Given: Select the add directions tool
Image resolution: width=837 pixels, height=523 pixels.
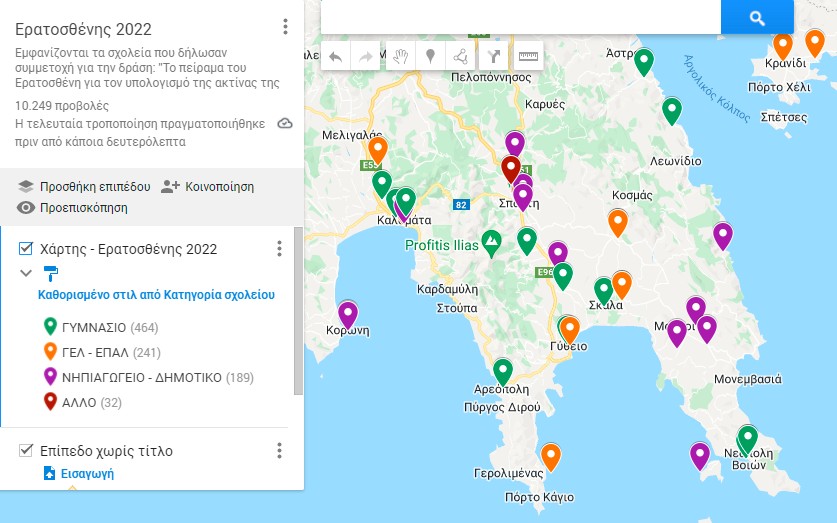Looking at the screenshot, I should (494, 57).
